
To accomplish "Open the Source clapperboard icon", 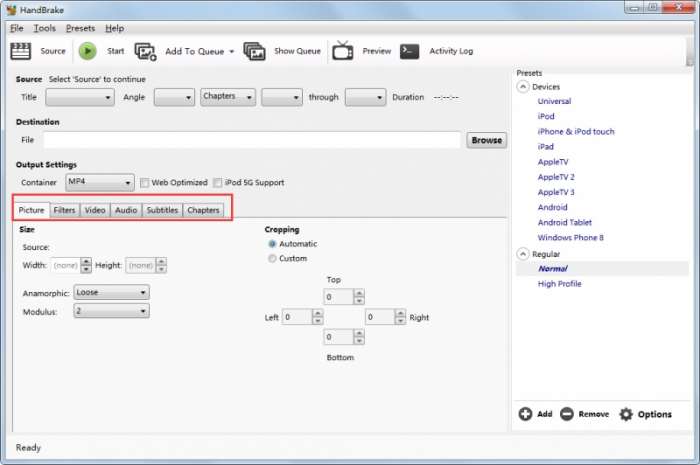I will [x=21, y=51].
